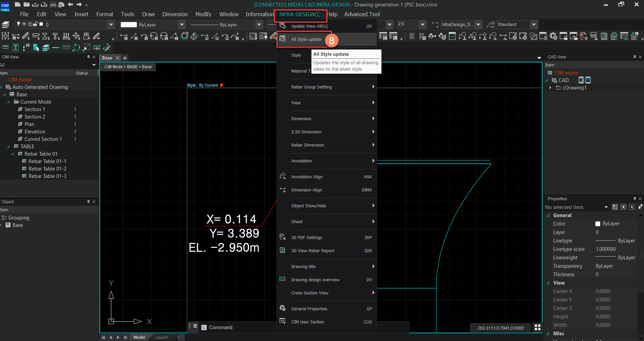
Task: Click the Open folder icon in quick access
Action: pos(26,4)
